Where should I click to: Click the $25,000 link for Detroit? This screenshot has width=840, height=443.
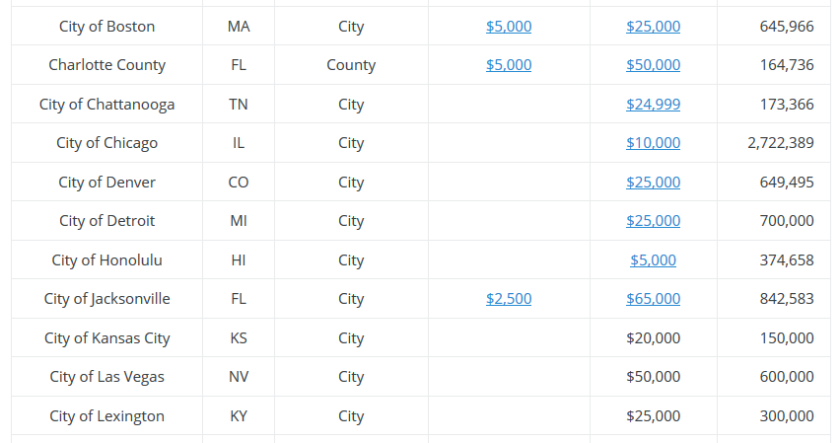[x=653, y=221]
